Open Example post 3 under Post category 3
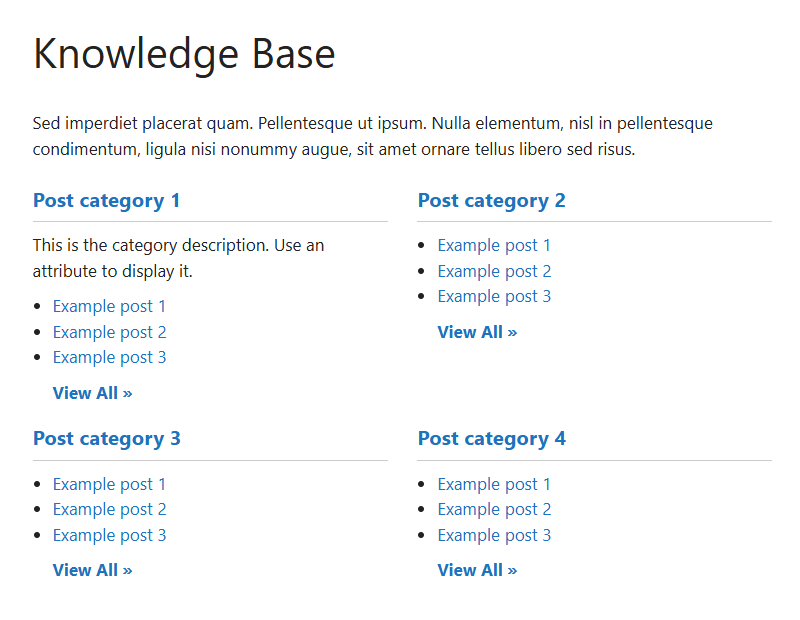Screen dimensions: 800x620 [109, 535]
